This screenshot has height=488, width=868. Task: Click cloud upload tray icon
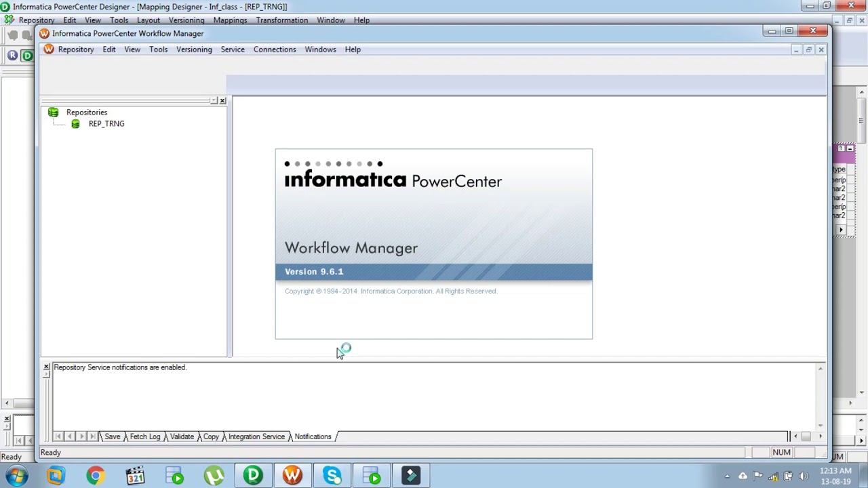tap(743, 476)
